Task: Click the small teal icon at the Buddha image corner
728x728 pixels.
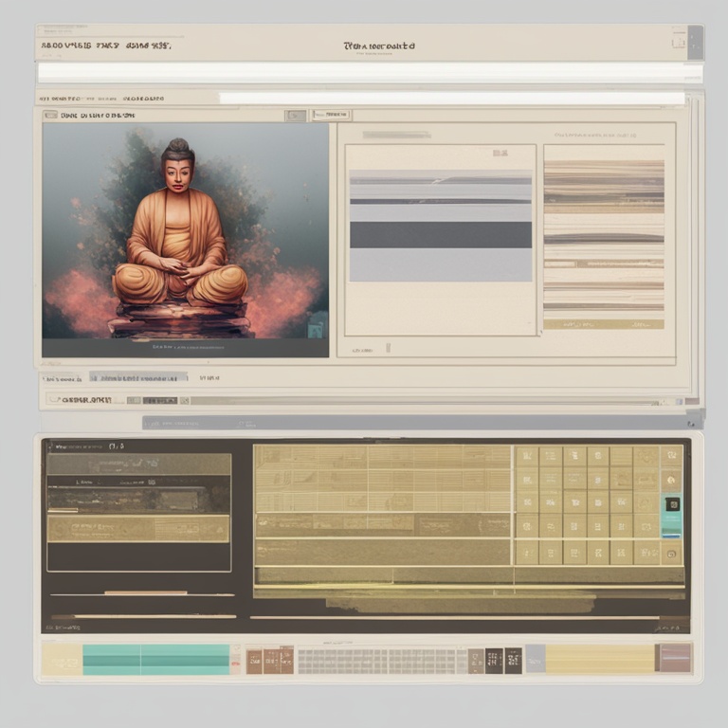Action: pyautogui.click(x=318, y=327)
